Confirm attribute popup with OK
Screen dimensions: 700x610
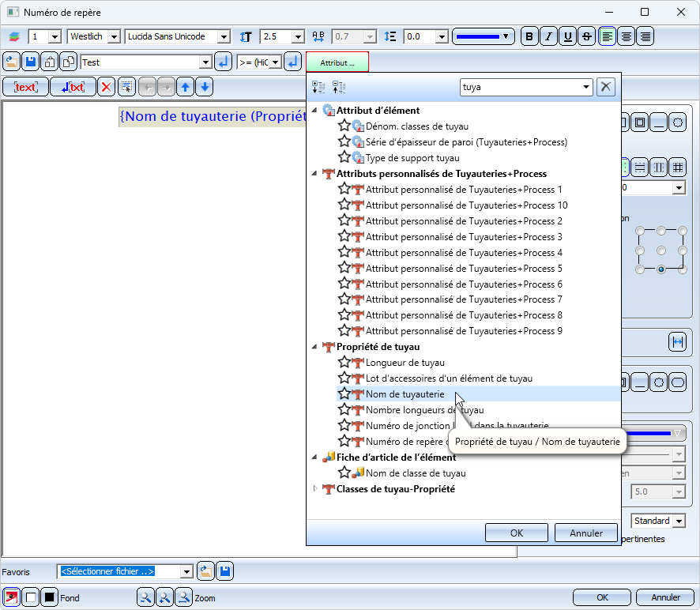point(517,533)
